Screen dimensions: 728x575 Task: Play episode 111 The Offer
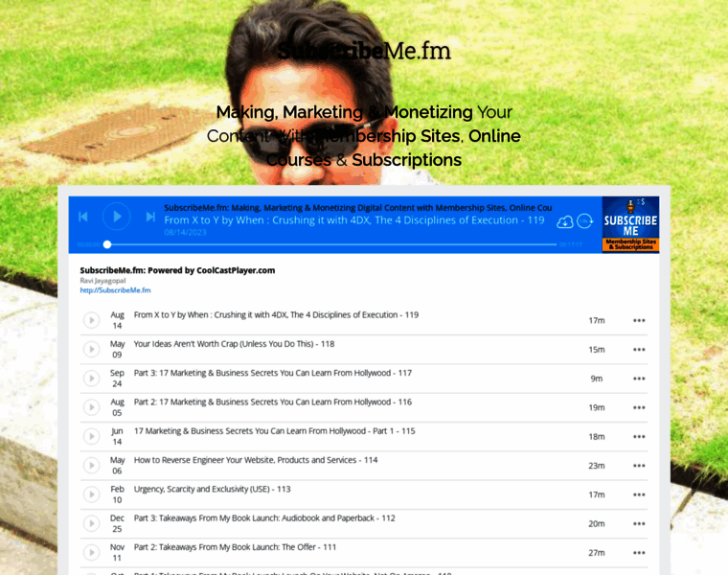coord(91,552)
